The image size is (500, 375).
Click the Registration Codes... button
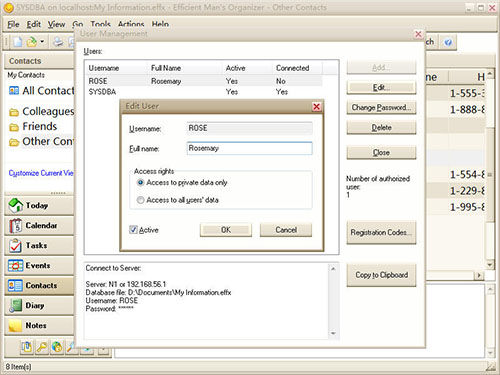pos(381,233)
